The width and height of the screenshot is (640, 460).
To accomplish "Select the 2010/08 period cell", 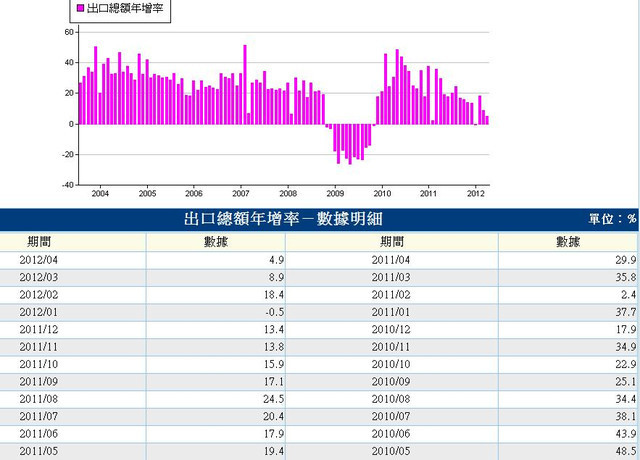I will click(391, 399).
